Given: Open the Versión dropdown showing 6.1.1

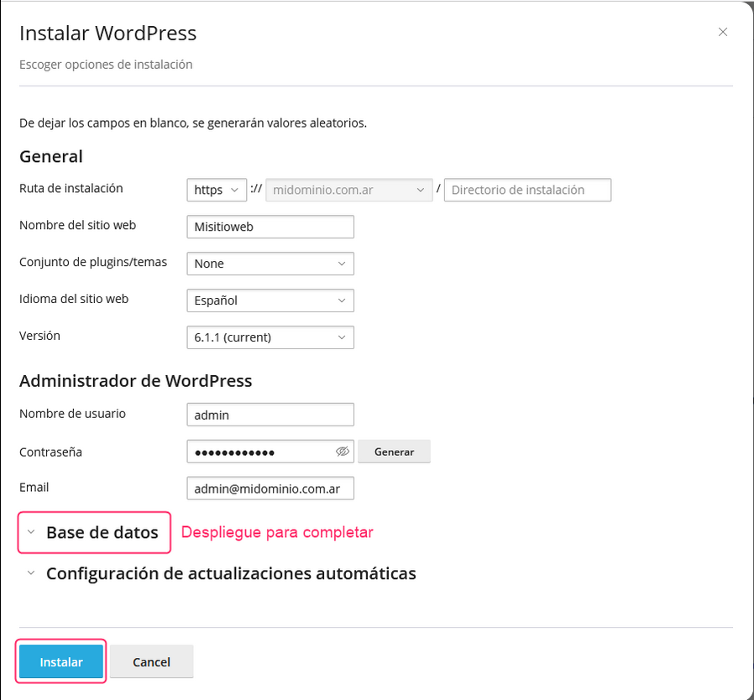Looking at the screenshot, I should click(x=270, y=337).
